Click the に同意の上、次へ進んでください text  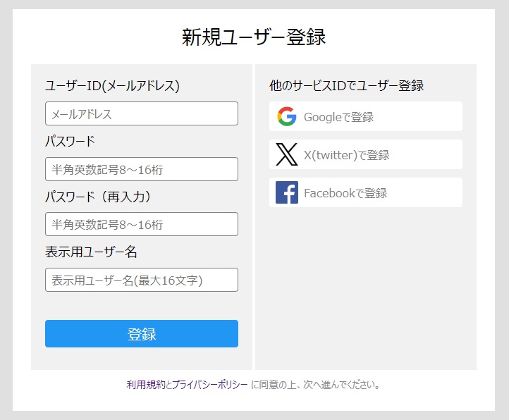pyautogui.click(x=315, y=385)
